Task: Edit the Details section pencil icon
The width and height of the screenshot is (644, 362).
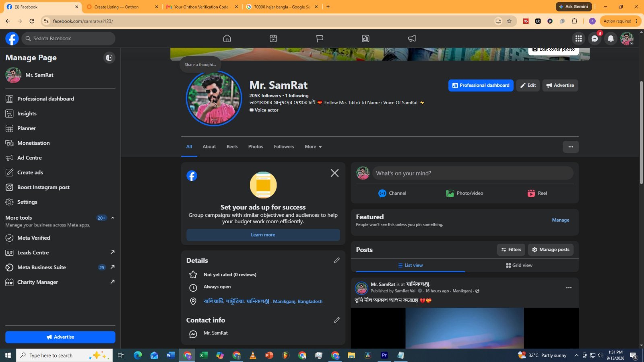Action: tap(337, 260)
